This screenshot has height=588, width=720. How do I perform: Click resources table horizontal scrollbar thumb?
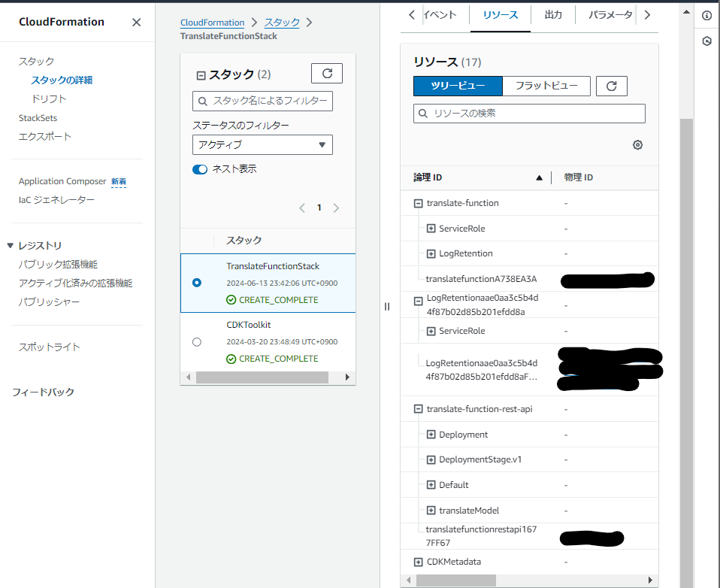pos(455,580)
